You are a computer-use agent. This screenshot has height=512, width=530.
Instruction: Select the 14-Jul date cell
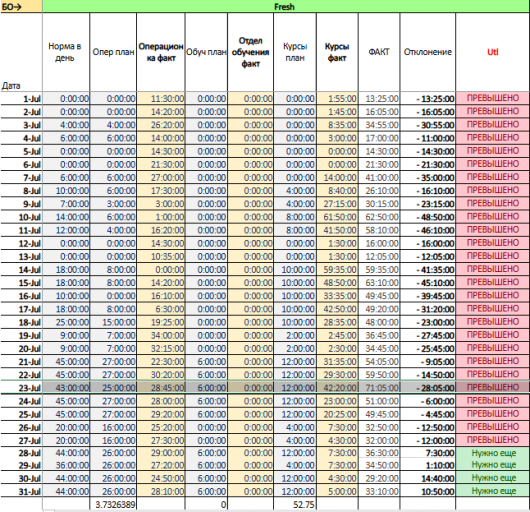point(21,270)
